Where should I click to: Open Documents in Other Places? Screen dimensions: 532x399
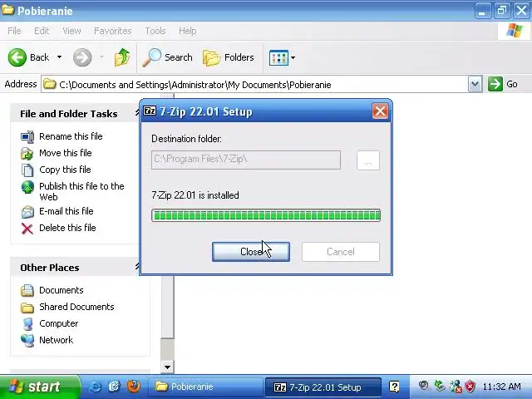(x=61, y=290)
